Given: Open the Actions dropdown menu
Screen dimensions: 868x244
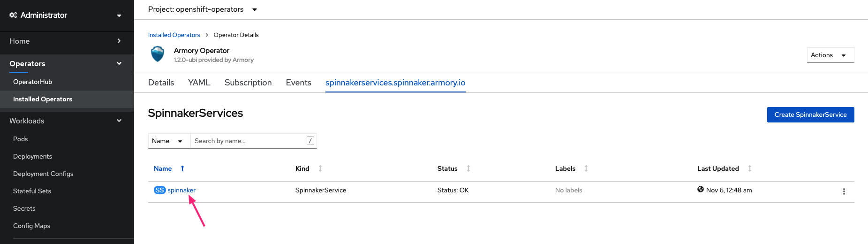Looking at the screenshot, I should 830,55.
